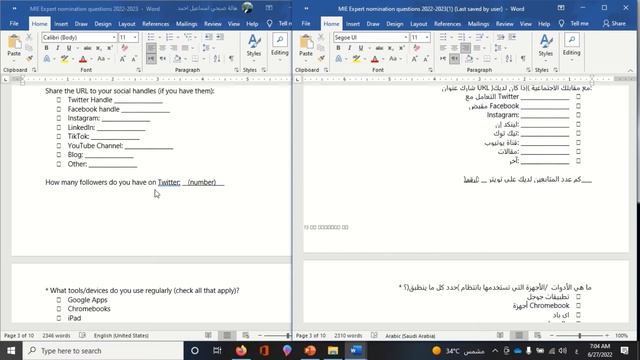The width and height of the screenshot is (640, 360).
Task: Click the Twitter link in left document
Action: [x=169, y=182]
